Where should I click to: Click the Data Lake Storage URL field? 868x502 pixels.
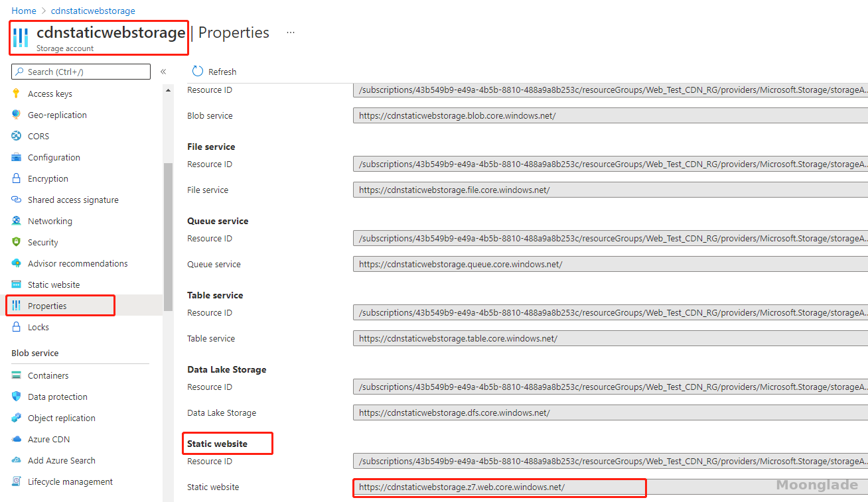(x=611, y=412)
